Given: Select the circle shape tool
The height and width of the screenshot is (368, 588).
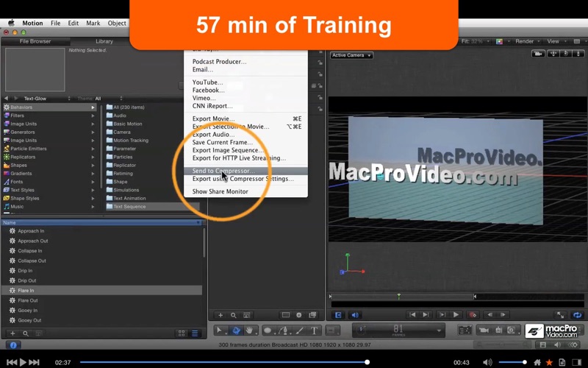Looking at the screenshot, I should [x=268, y=330].
